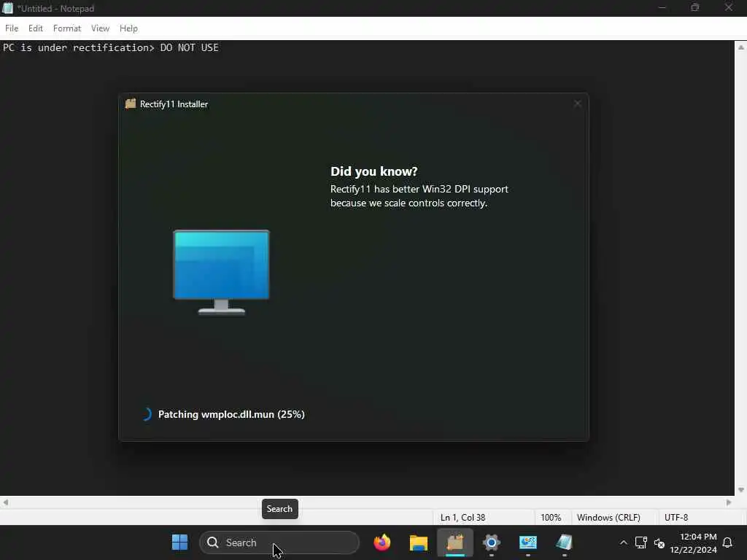Close the Rectify11 Installer dialog
Image resolution: width=747 pixels, height=560 pixels.
click(x=578, y=104)
